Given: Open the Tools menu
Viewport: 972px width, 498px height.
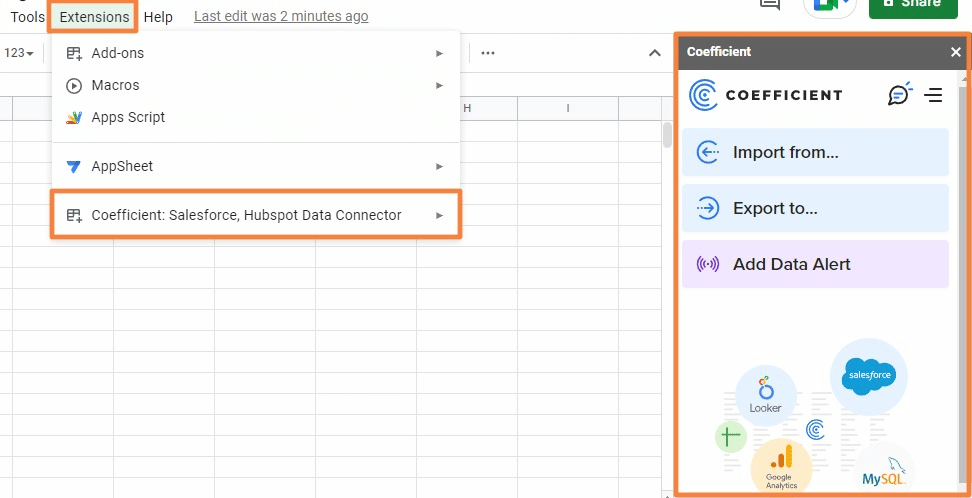Looking at the screenshot, I should 28,17.
